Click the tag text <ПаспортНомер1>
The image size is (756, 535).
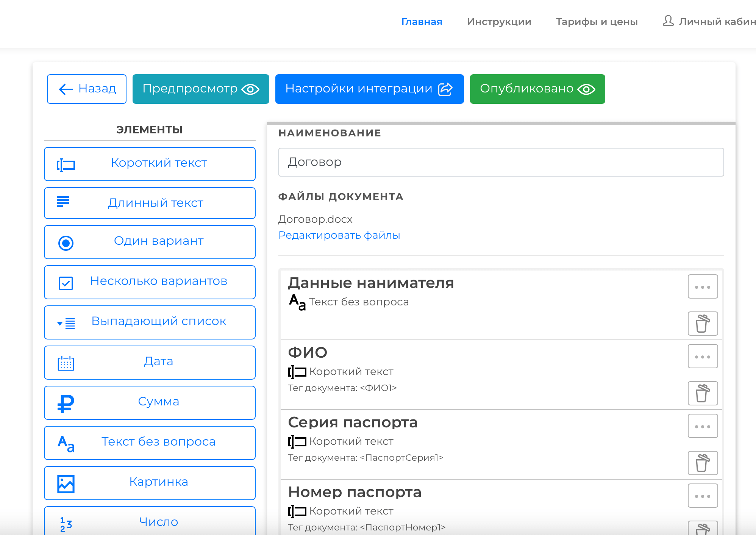pos(403,527)
